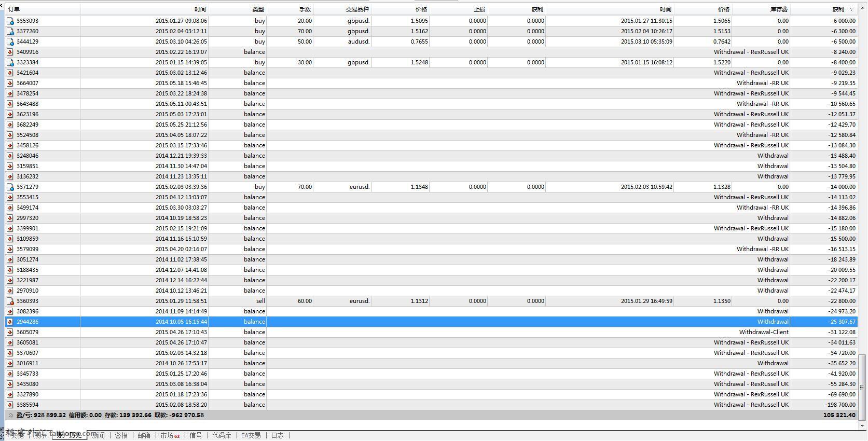Switch to the EA交易 tab

251,435
